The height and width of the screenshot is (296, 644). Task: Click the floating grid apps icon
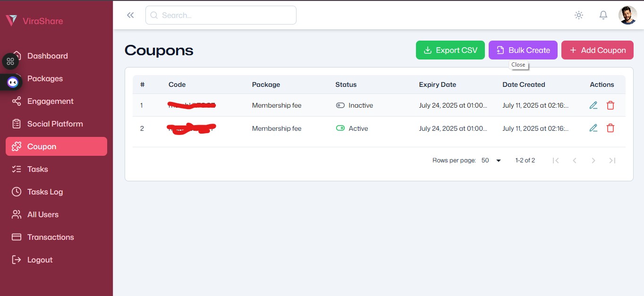tap(10, 61)
